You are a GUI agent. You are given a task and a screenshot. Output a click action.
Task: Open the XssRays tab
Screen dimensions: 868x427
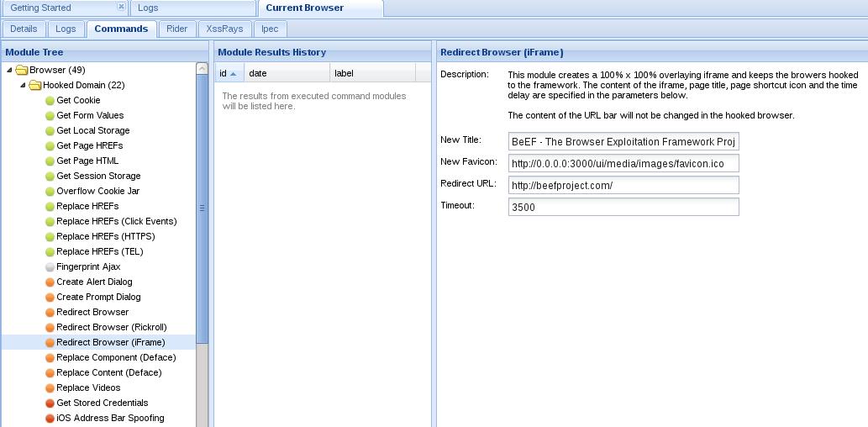[x=224, y=29]
